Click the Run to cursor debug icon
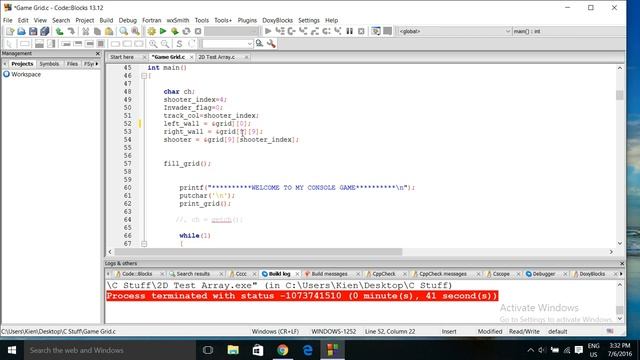Screen dimensions: 640x360 coord(280,31)
